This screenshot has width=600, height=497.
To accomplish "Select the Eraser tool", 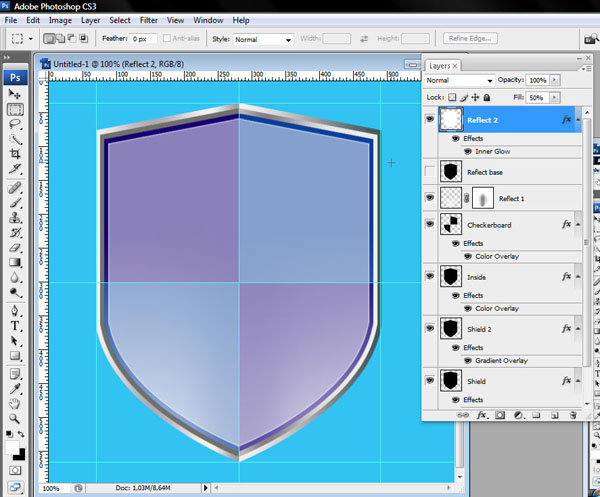I will pyautogui.click(x=15, y=248).
